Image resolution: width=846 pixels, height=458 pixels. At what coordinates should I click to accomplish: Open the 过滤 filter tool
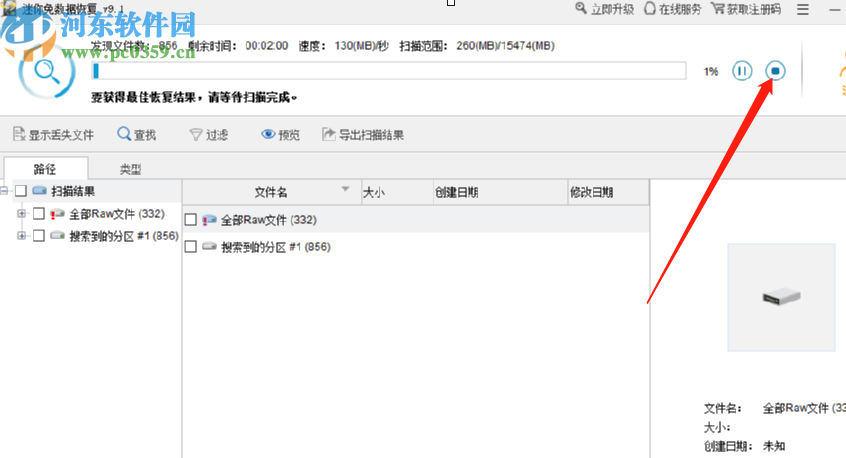[x=209, y=134]
